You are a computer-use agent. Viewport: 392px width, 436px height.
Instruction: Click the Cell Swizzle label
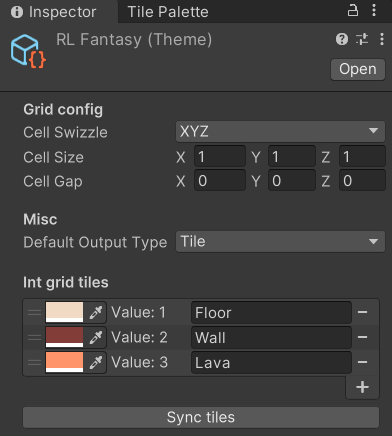pos(65,132)
